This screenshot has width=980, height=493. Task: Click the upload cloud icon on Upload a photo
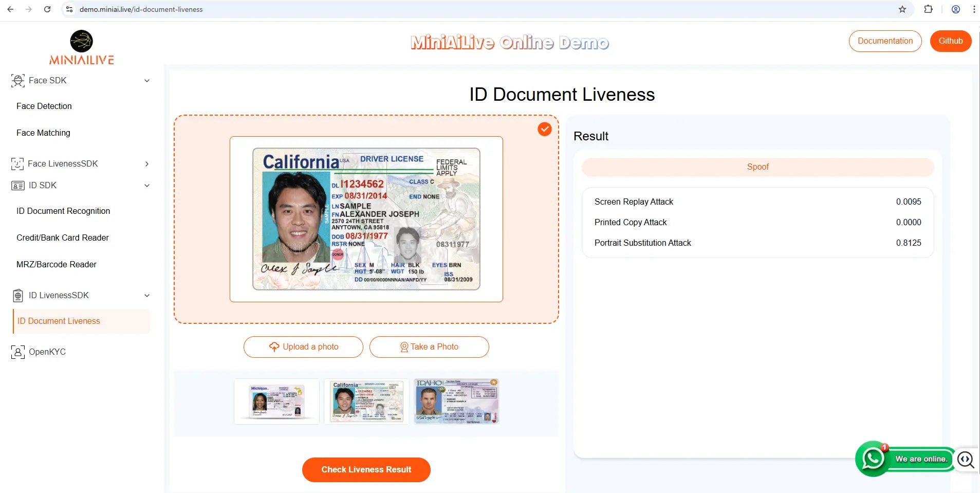click(274, 346)
